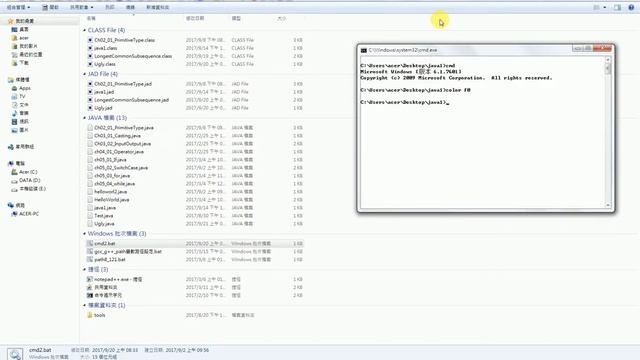Click the tools folder icon
This screenshot has height=360, width=640.
pos(90,315)
